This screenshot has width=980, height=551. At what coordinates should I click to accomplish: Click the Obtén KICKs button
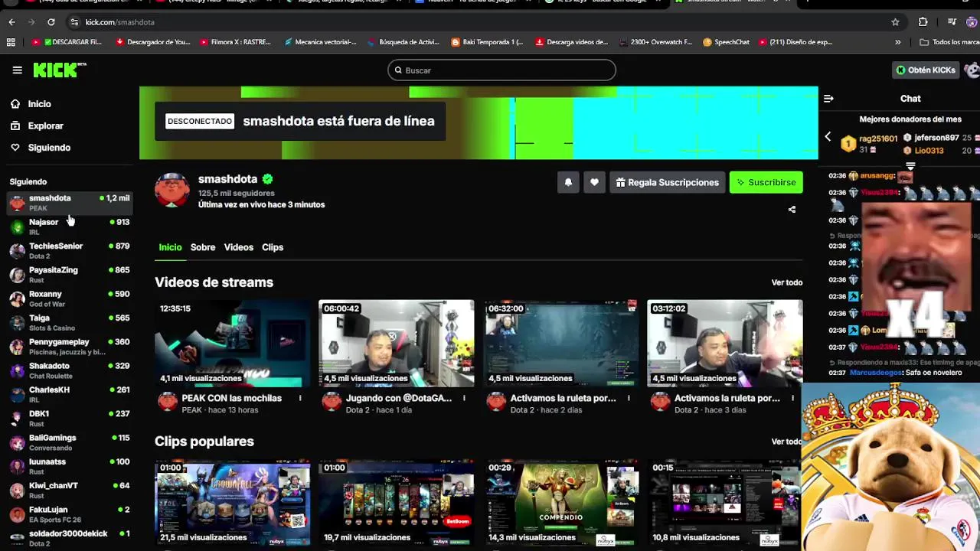(x=926, y=70)
